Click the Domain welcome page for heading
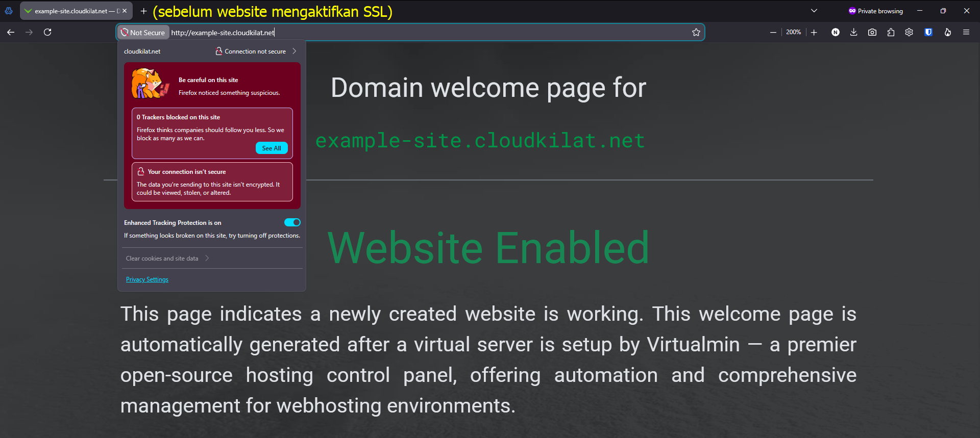 (488, 88)
